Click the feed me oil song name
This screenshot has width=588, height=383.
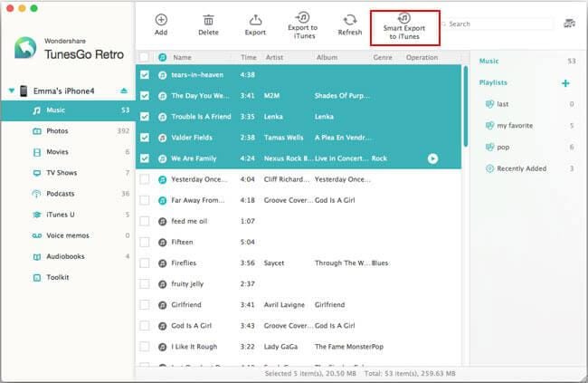point(189,221)
